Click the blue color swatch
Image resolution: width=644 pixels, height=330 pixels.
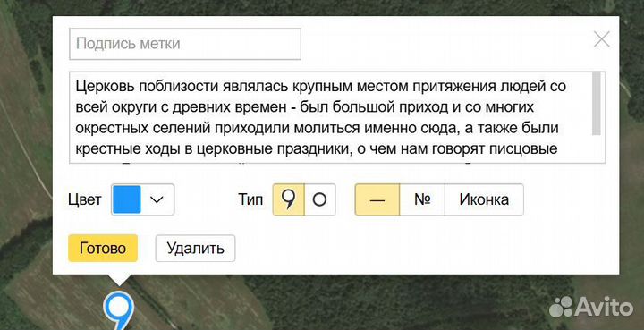[127, 199]
